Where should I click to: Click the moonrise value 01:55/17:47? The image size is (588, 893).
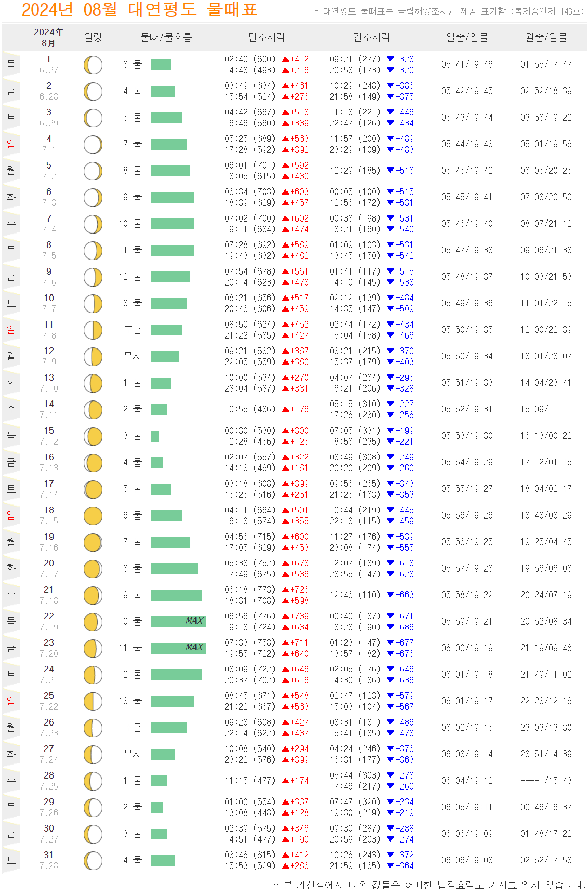point(546,65)
